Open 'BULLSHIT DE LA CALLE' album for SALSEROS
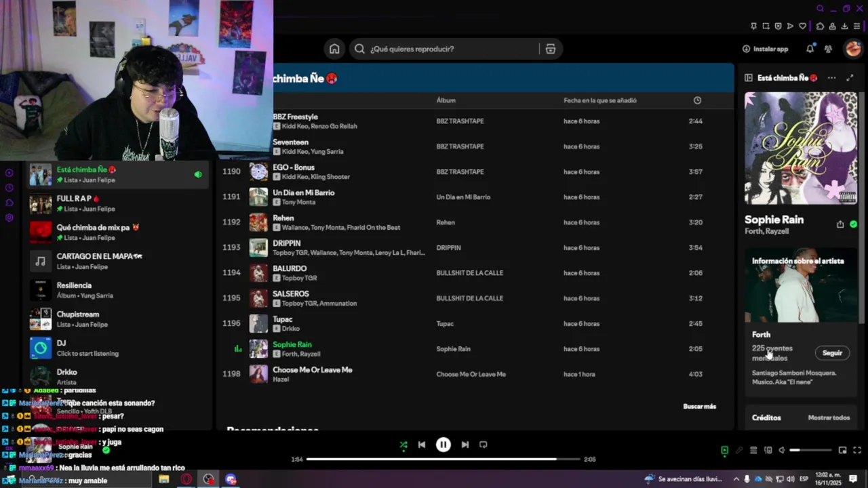 (469, 298)
